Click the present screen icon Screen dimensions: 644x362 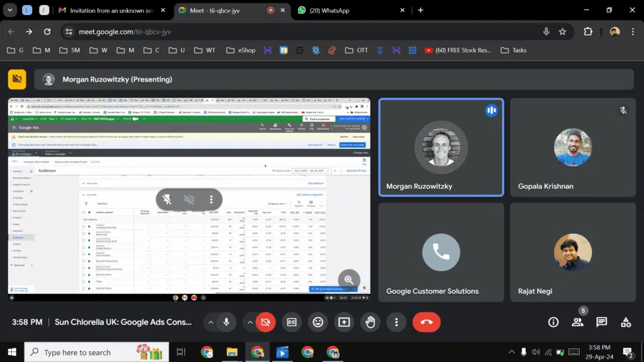point(344,322)
